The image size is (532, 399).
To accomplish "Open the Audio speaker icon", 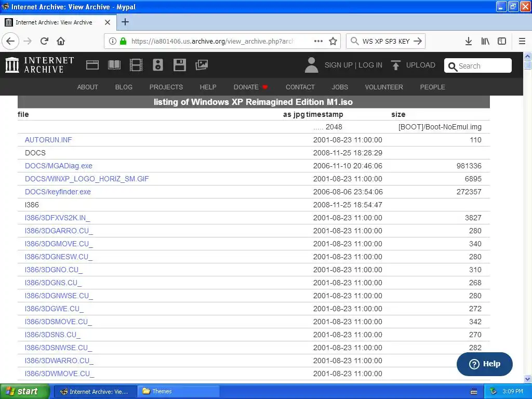I will click(x=158, y=65).
